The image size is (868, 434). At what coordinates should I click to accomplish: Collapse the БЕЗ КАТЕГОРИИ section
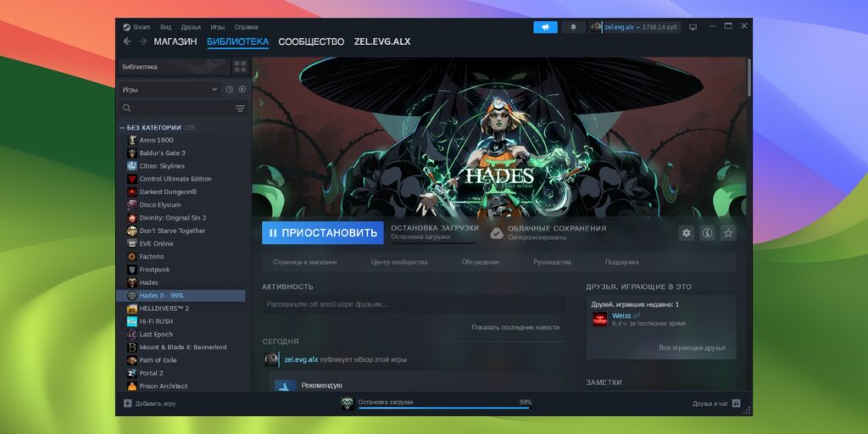[x=122, y=127]
